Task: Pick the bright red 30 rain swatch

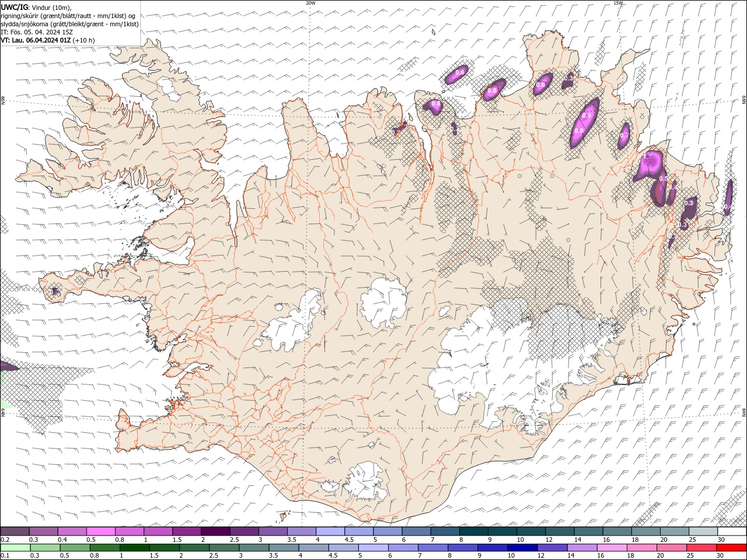Action: 731,548
